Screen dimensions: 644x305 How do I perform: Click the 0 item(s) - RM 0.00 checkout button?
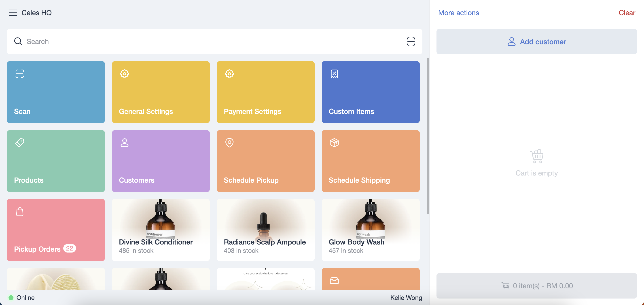coord(536,286)
